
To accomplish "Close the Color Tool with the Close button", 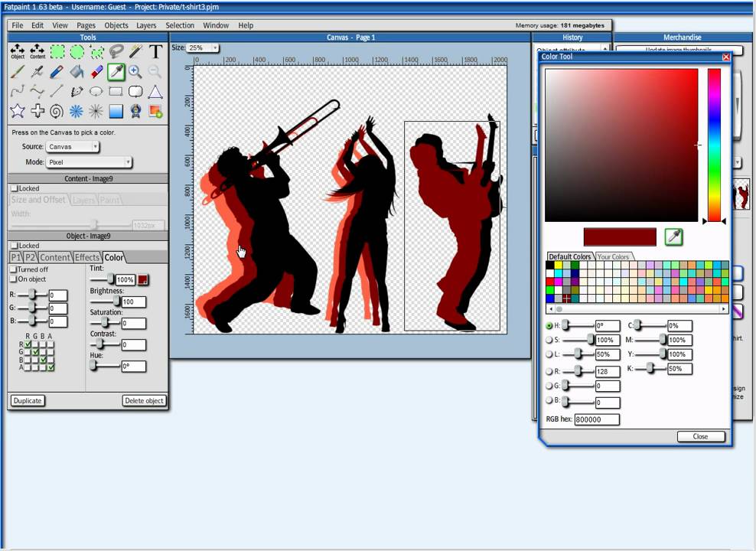I will click(x=700, y=436).
